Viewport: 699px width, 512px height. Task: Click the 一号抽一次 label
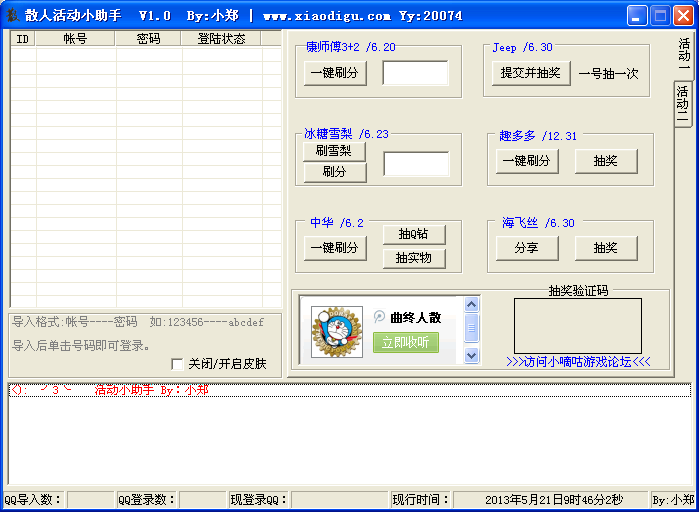click(x=608, y=74)
